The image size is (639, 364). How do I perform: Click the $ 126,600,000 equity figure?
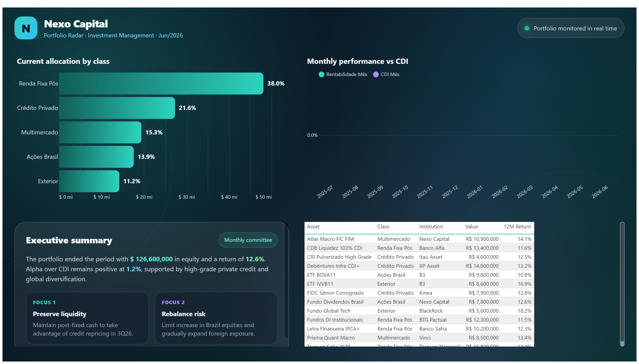click(151, 259)
